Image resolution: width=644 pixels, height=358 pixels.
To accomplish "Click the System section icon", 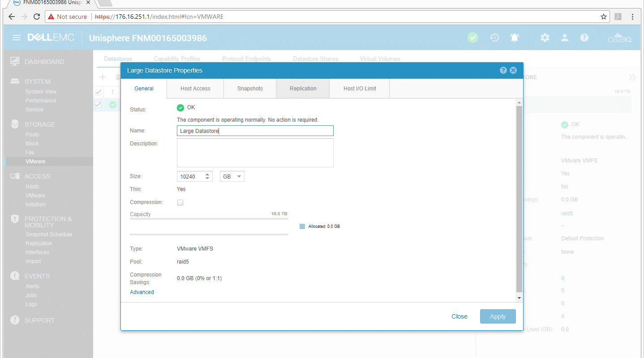I will [15, 81].
